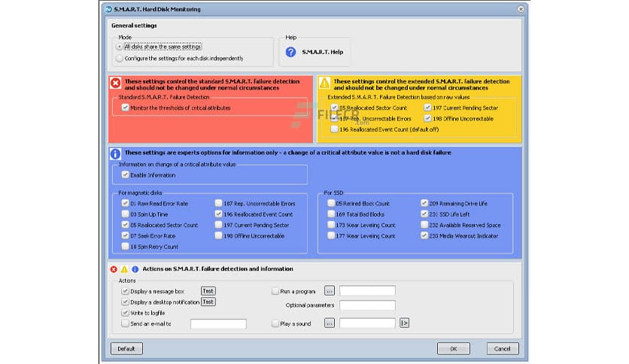Screen dimensions: 629x364
Task: Toggle extended '05 Reallocated Sector Count' checkbox
Action: (334, 108)
